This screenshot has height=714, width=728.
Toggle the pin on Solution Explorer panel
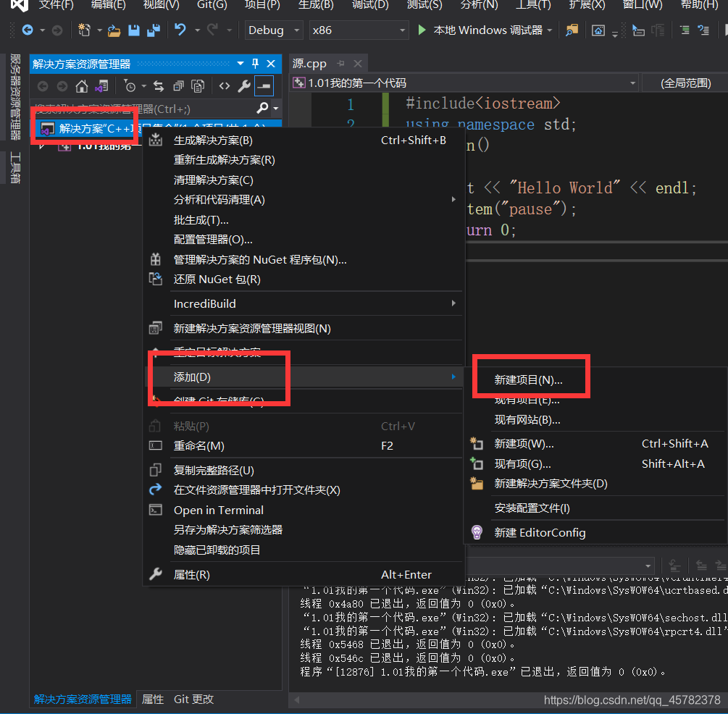(x=255, y=64)
